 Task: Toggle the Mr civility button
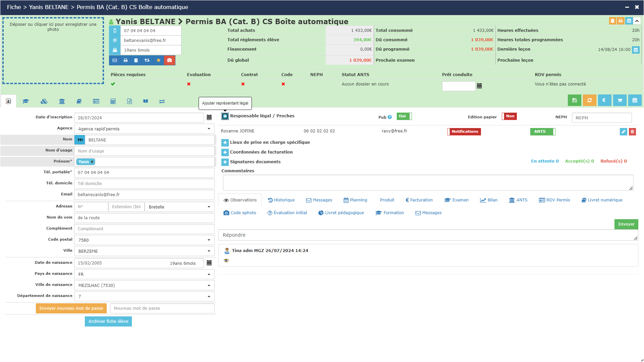pos(80,140)
